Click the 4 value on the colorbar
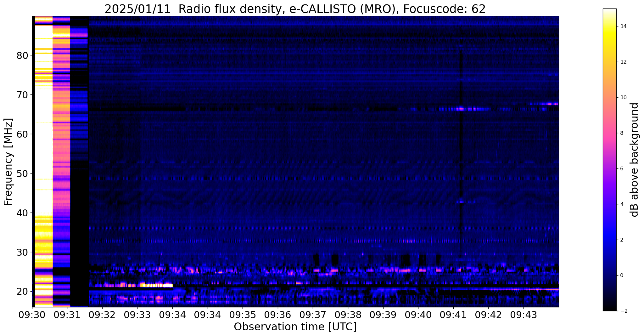The image size is (644, 336). coord(622,204)
